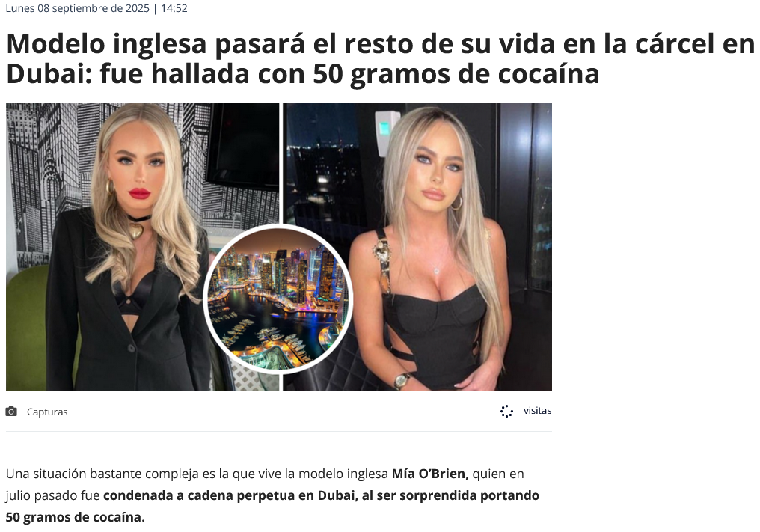Click the camera icon beside Capturas
This screenshot has height=532, width=760.
11,412
